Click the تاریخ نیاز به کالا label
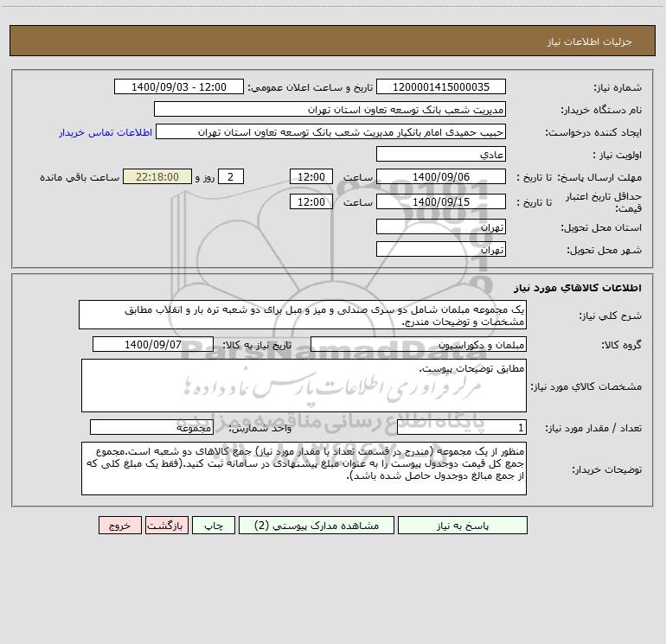The image size is (666, 644). coord(258,345)
